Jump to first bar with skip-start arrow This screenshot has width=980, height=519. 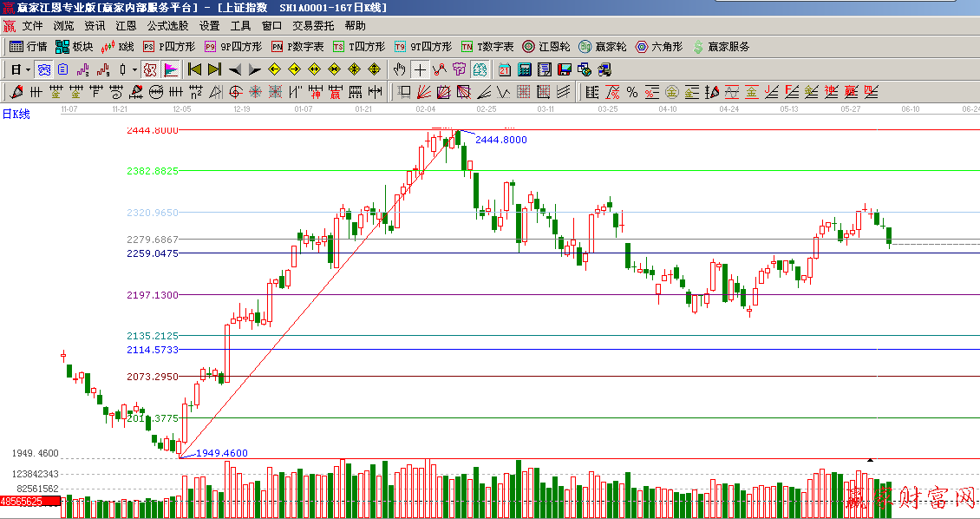tap(194, 69)
